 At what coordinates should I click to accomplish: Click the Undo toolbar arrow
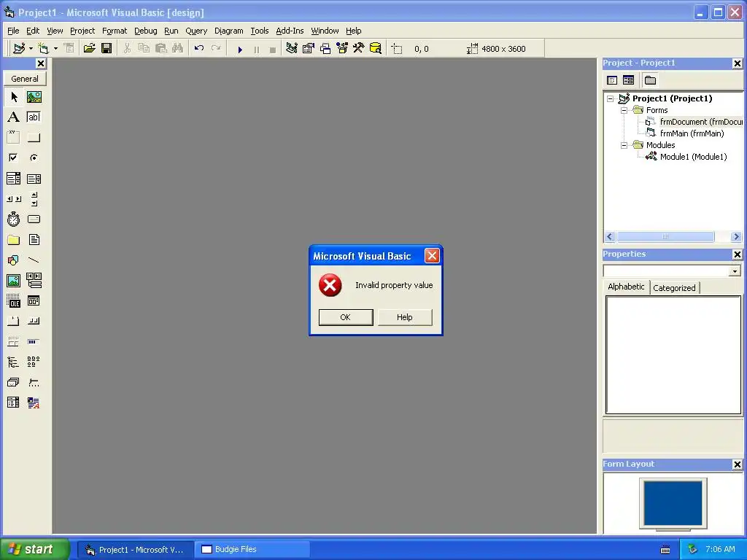(x=199, y=48)
